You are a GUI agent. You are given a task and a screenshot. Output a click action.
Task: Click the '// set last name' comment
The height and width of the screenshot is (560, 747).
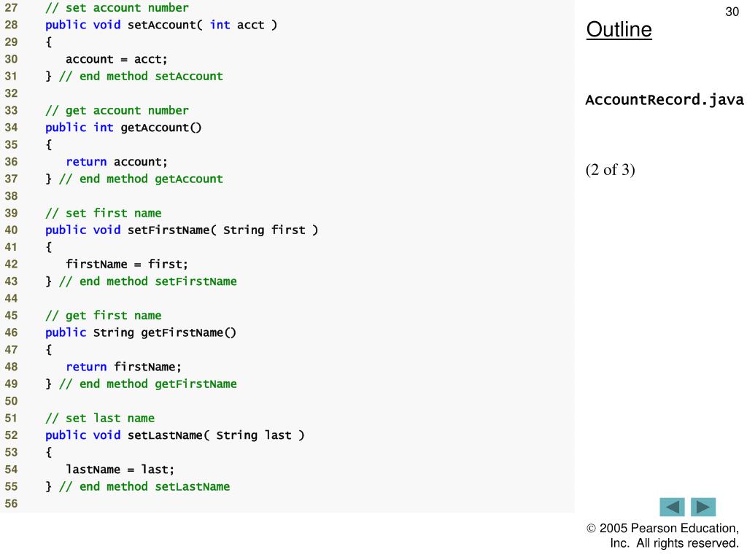pos(100,418)
